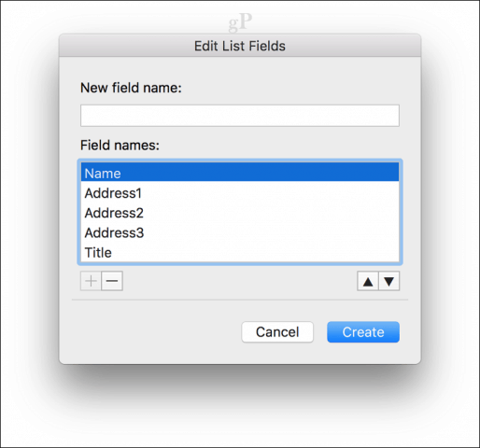
Task: Click the 'New field name:' label
Action: point(131,88)
